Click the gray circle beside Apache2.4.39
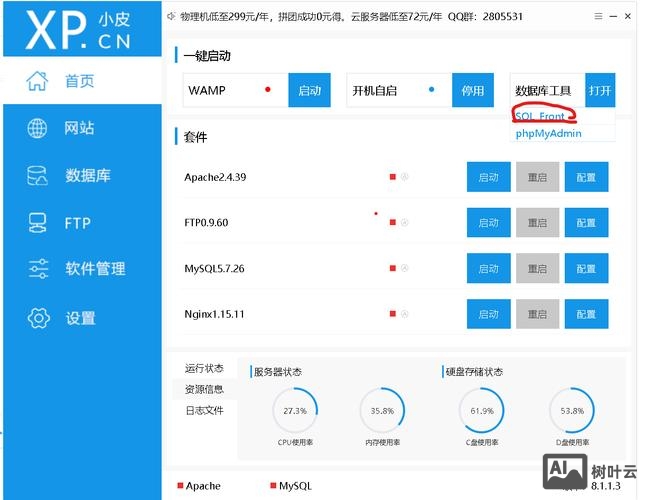This screenshot has height=500, width=645. [404, 177]
